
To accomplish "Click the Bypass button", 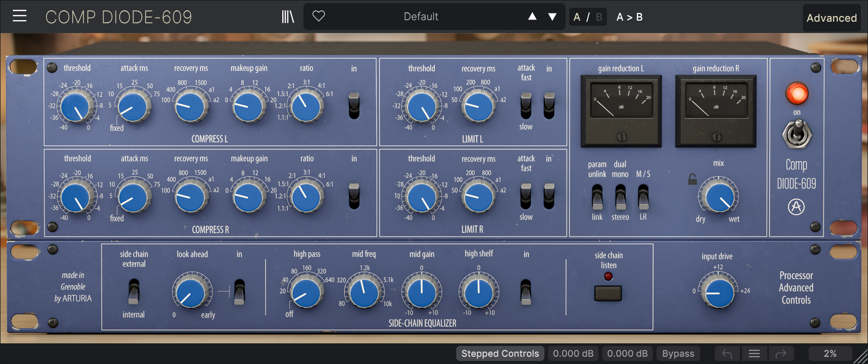I will [678, 354].
